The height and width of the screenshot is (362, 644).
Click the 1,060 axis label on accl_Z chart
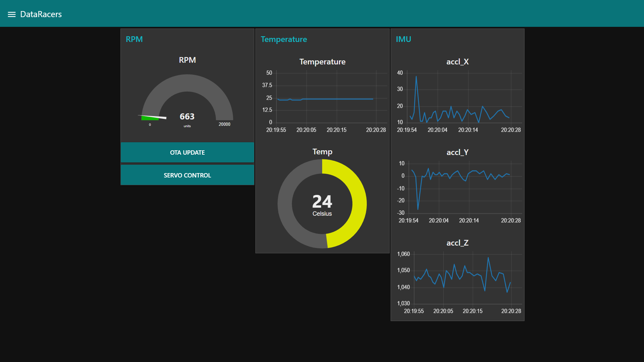[403, 254]
